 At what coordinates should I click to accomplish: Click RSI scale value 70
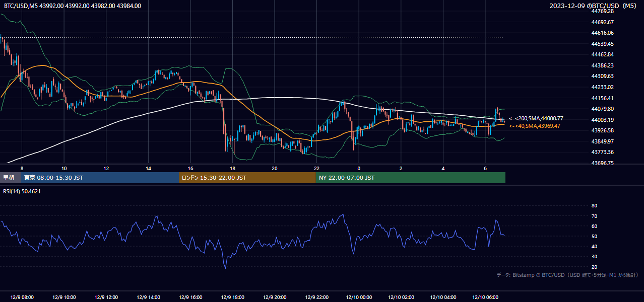pyautogui.click(x=594, y=216)
